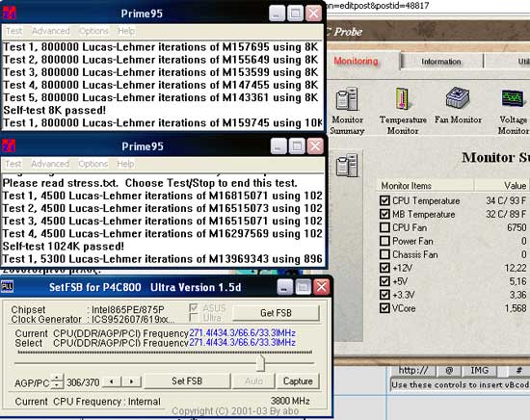Image resolution: width=530 pixels, height=420 pixels.
Task: Open Help menu in lower Prime95 window
Action: (125, 164)
